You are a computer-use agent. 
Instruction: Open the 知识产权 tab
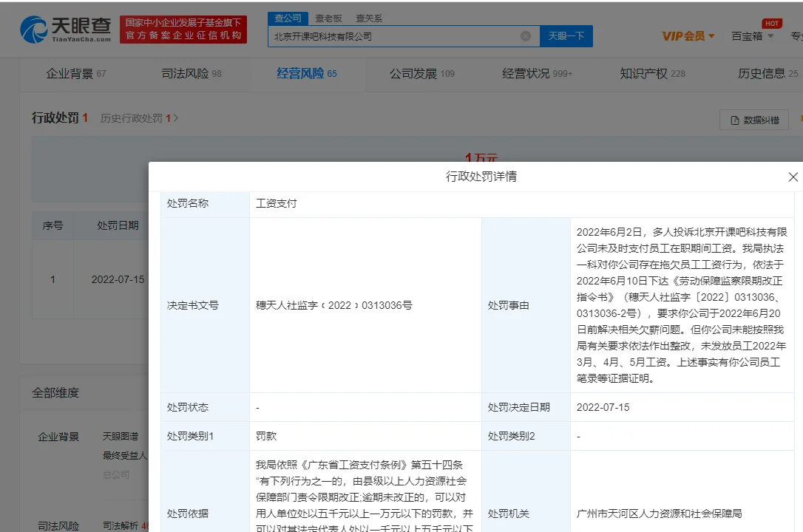pyautogui.click(x=652, y=74)
